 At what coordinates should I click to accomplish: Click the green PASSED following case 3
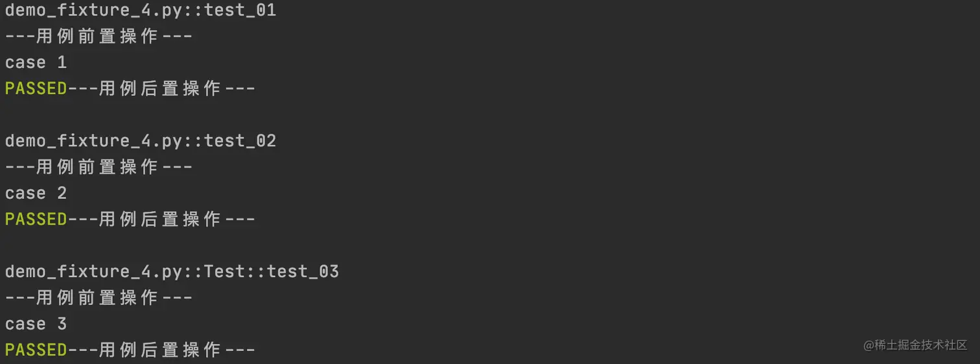pyautogui.click(x=36, y=350)
